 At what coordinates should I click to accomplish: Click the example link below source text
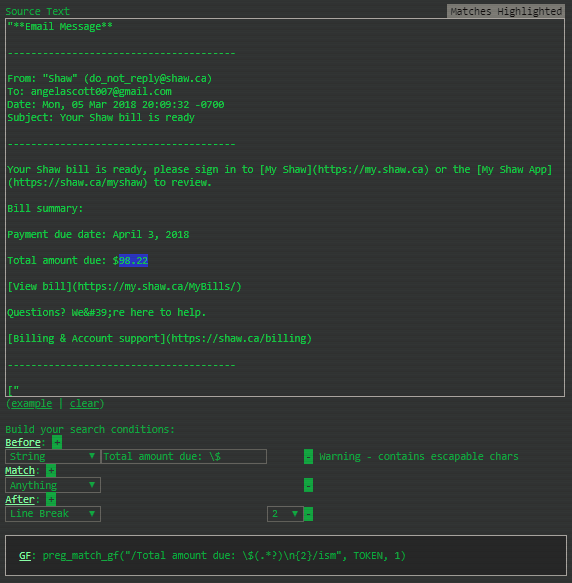[x=32, y=403]
